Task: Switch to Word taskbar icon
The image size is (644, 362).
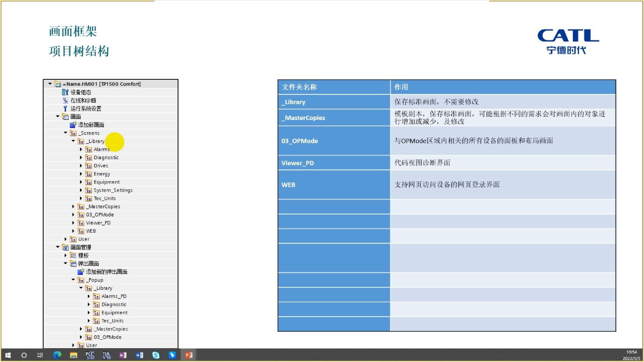Action: point(139,355)
